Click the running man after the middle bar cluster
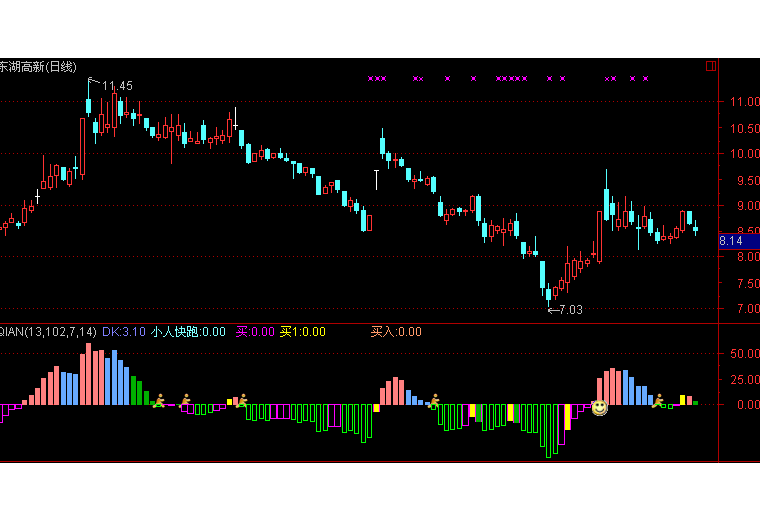The height and width of the screenshot is (522, 760). pyautogui.click(x=433, y=400)
